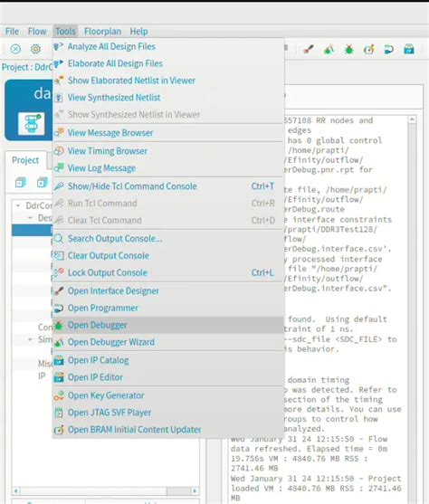Select View Synthesized Netlist
The width and height of the screenshot is (429, 504).
pos(168,98)
